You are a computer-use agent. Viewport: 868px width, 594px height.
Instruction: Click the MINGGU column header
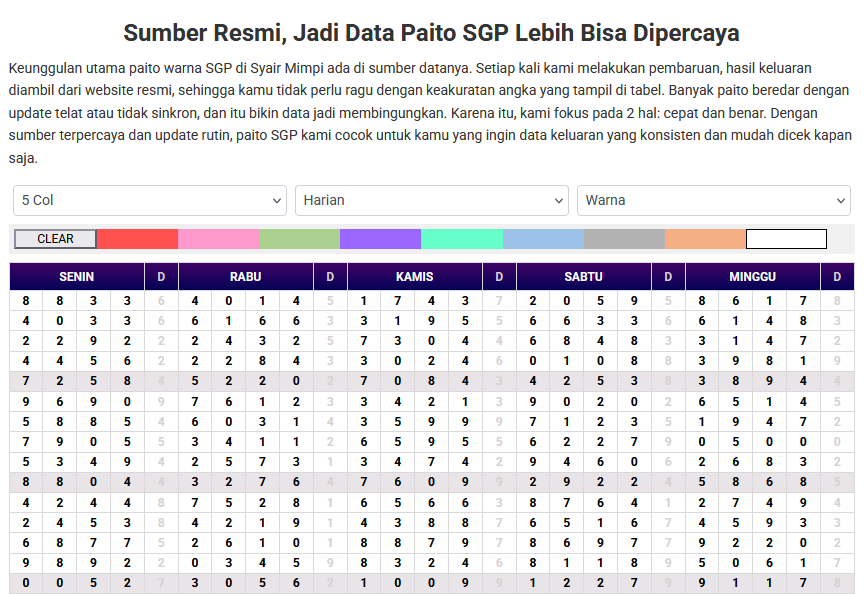pyautogui.click(x=752, y=276)
